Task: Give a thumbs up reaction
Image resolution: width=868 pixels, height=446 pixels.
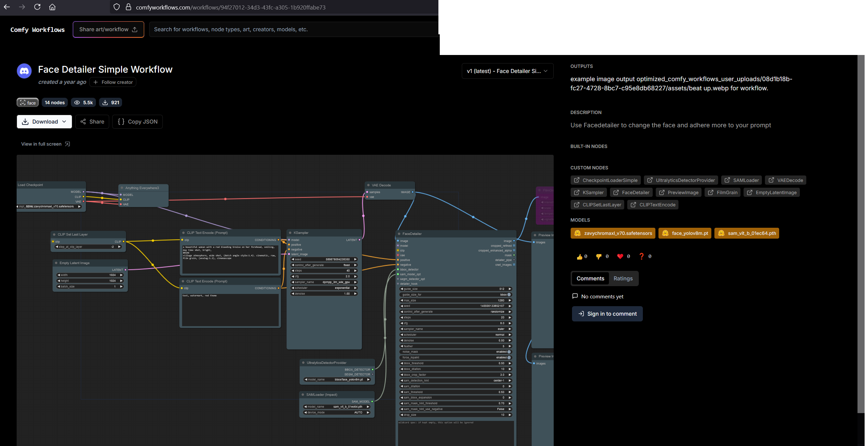Action: pos(579,257)
